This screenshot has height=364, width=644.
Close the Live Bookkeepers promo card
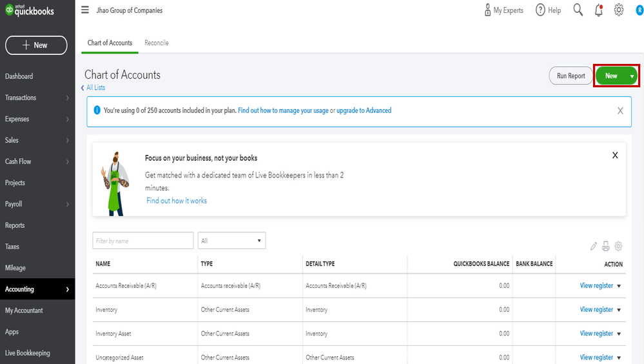pyautogui.click(x=615, y=155)
